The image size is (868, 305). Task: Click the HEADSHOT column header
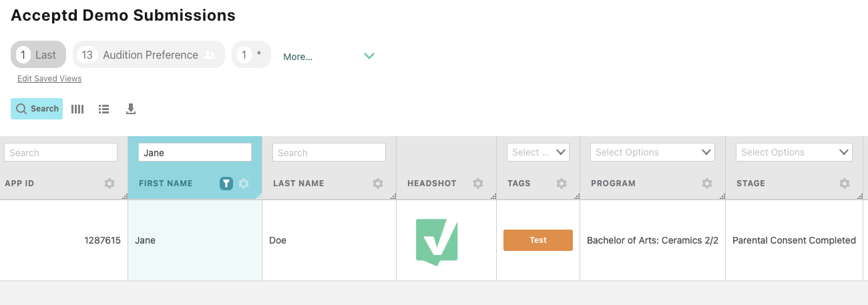[x=431, y=184]
